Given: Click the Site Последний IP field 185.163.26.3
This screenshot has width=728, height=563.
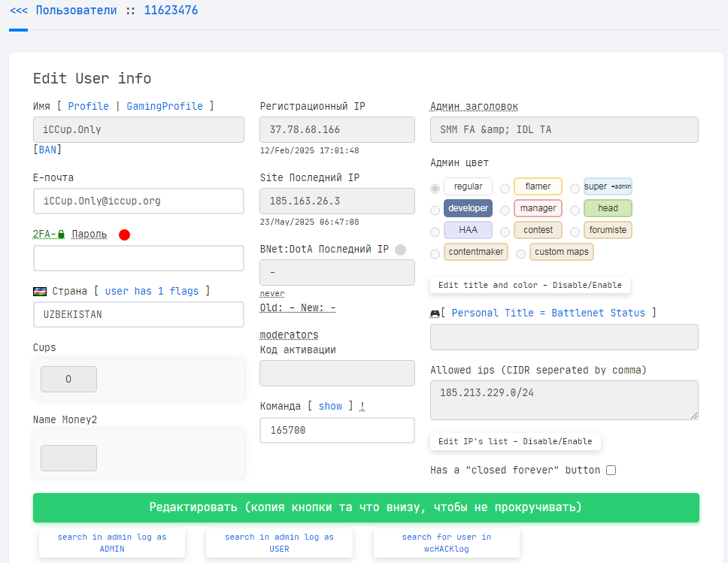Looking at the screenshot, I should 337,201.
